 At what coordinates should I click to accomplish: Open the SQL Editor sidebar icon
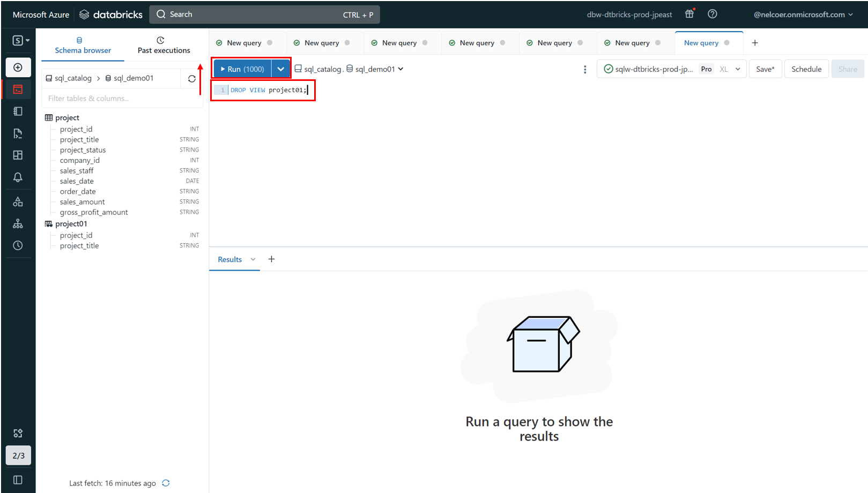pos(18,89)
